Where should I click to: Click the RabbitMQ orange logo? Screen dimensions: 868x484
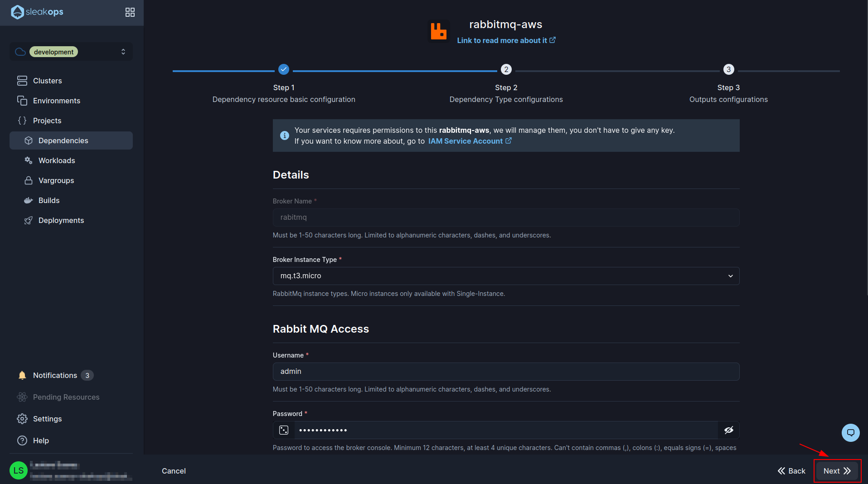438,31
